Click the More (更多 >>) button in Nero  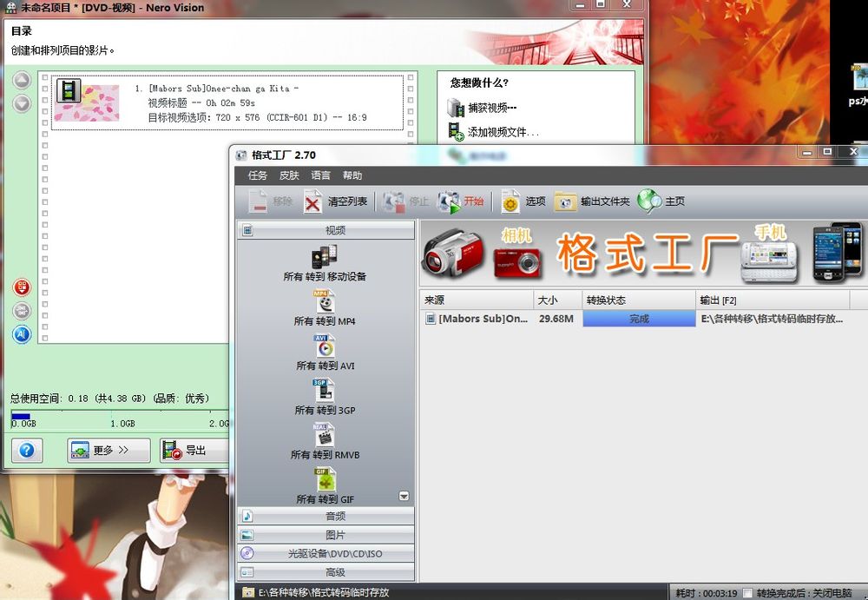point(108,451)
